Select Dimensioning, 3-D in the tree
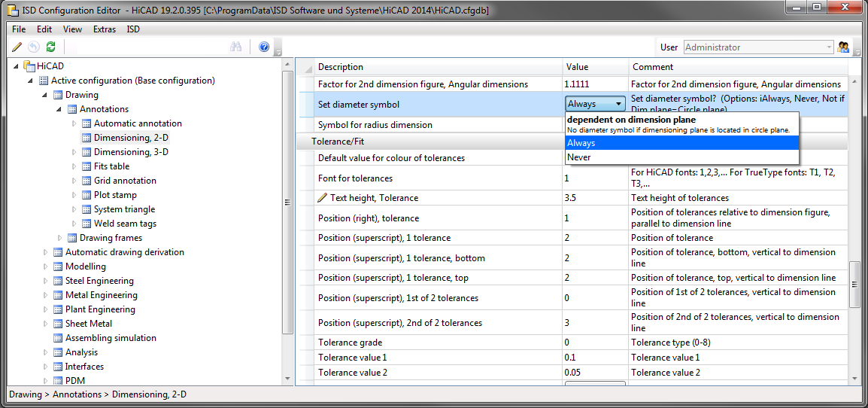Image resolution: width=868 pixels, height=408 pixels. [x=131, y=152]
